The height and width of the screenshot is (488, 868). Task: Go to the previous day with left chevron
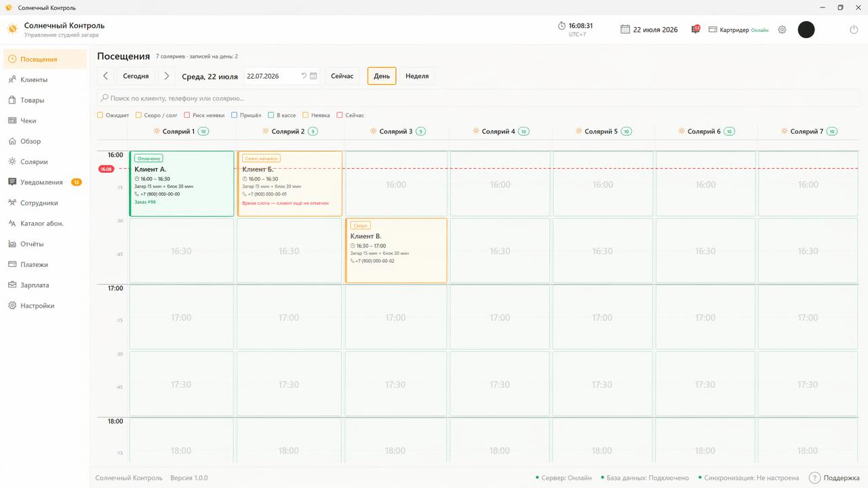coord(106,76)
